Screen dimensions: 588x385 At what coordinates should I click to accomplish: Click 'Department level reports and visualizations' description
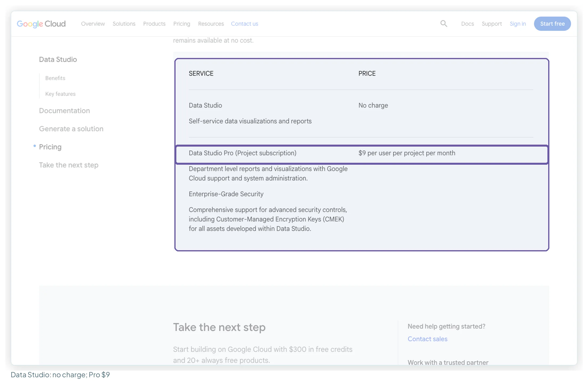click(268, 174)
